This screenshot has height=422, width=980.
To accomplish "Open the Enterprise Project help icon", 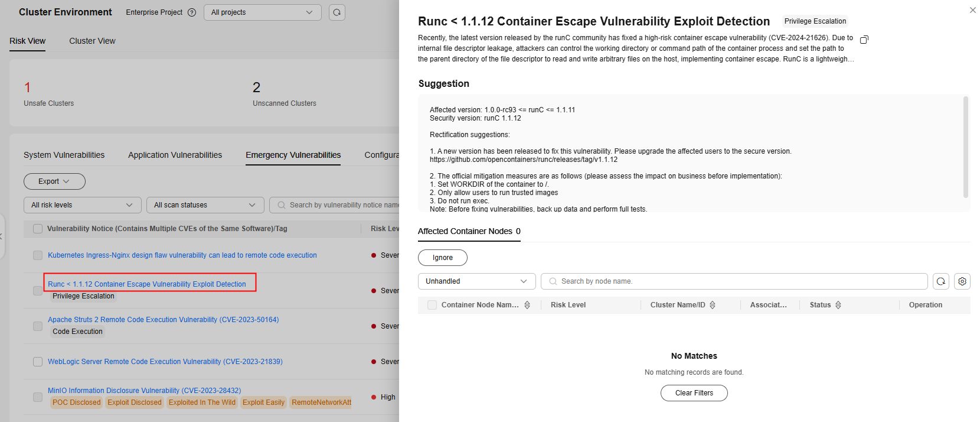I will click(192, 12).
